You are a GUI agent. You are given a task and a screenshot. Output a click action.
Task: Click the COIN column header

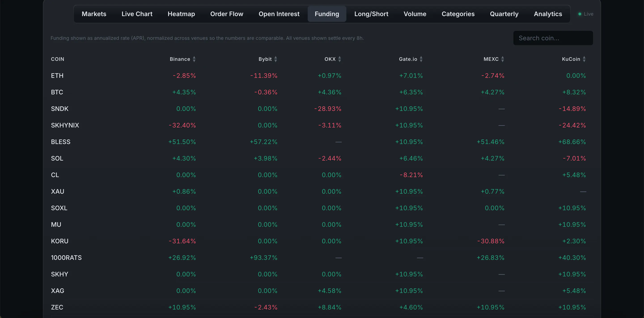(57, 59)
